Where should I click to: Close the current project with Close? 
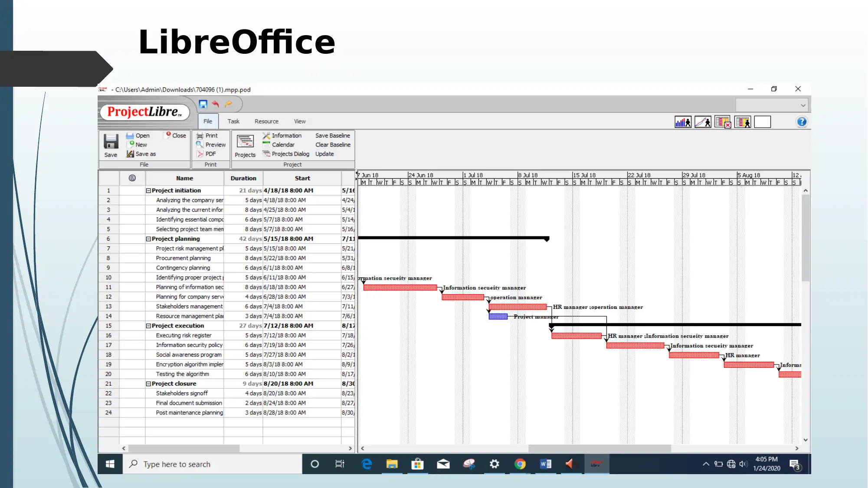176,135
